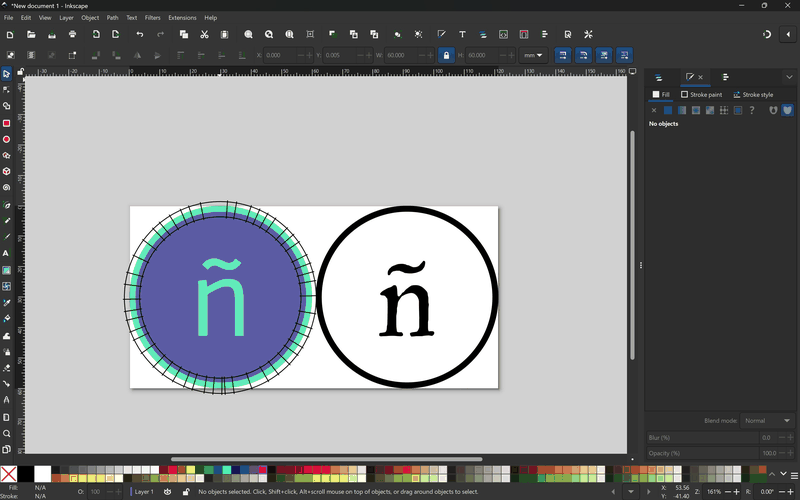Select the Node editing tool
This screenshot has height=500, width=800.
tap(6, 90)
